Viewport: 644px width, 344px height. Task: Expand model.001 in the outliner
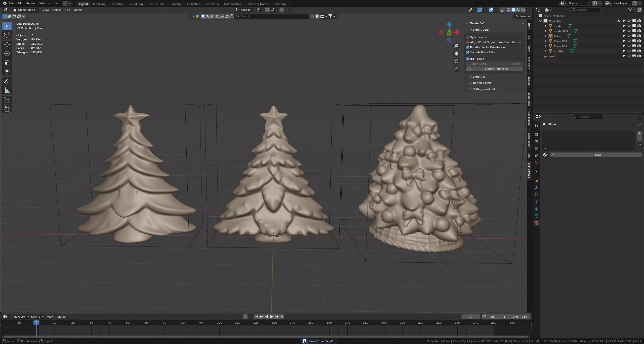coord(545,31)
